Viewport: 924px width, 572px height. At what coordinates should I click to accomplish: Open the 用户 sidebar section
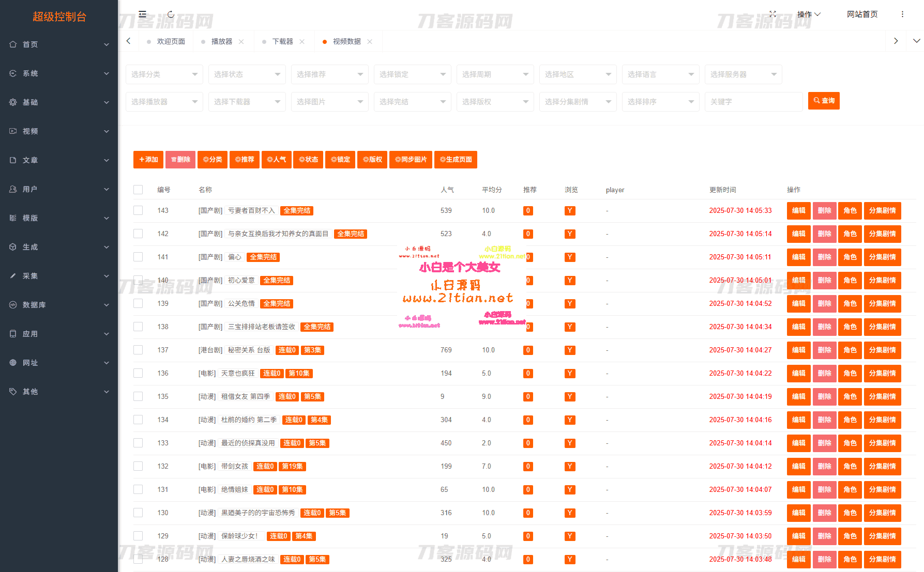pyautogui.click(x=29, y=189)
